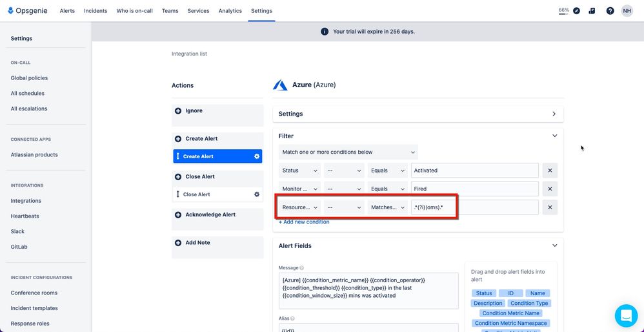Click the plus icon next to Close Alert heading
644x332 pixels.
pos(178,177)
